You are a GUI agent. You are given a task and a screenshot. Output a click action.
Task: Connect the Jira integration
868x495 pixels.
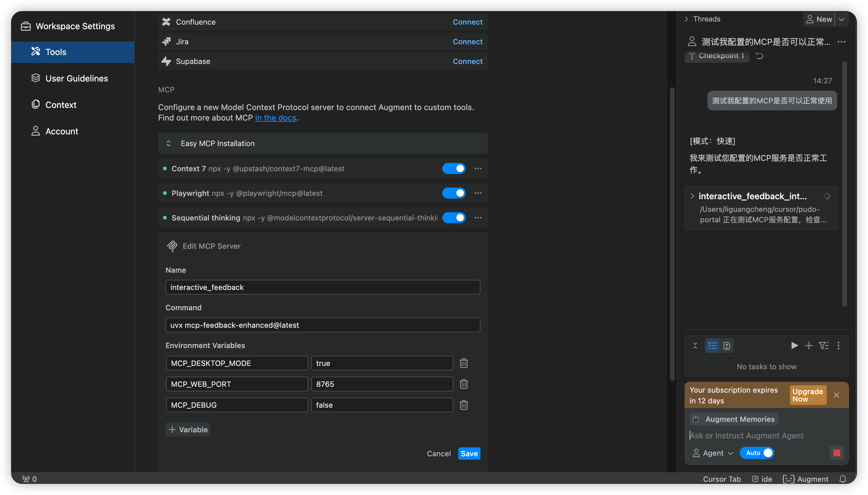click(x=467, y=42)
